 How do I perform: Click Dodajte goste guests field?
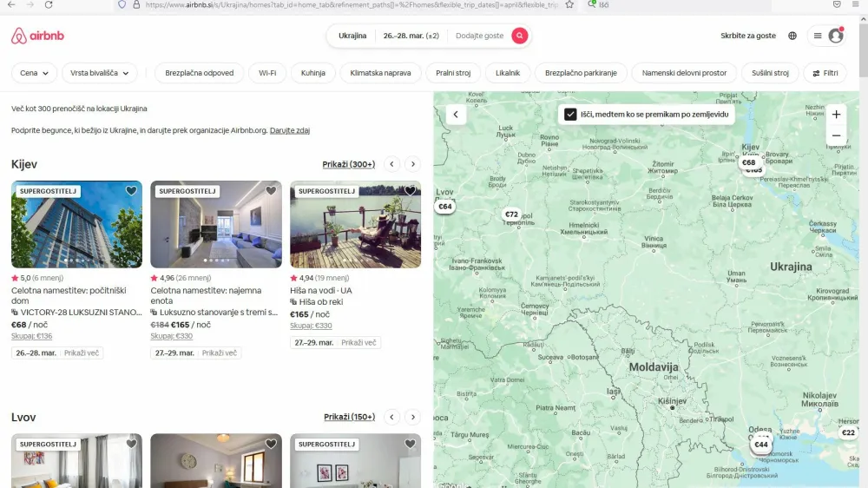click(479, 36)
